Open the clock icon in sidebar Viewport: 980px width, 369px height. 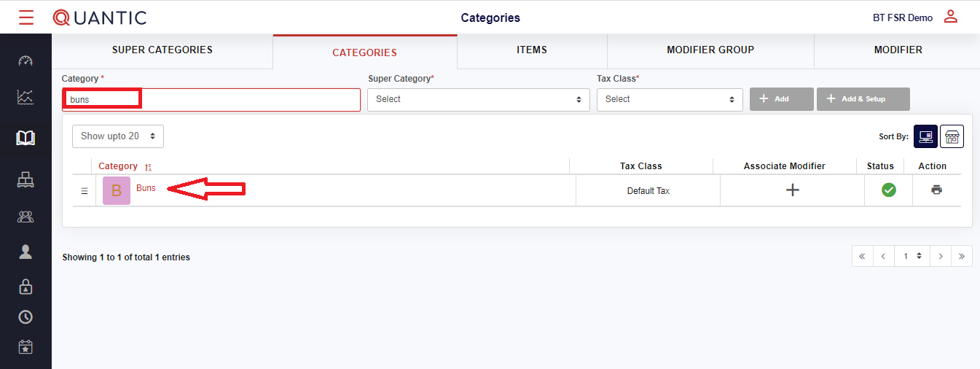(x=26, y=317)
